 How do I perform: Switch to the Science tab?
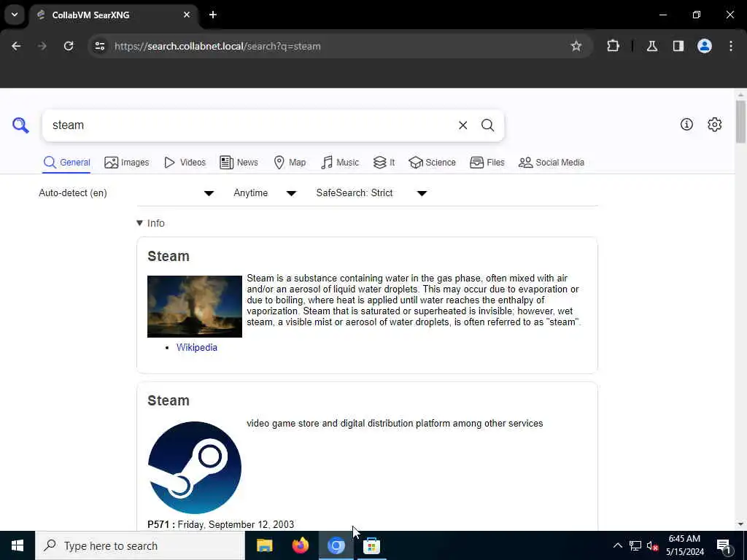coord(432,163)
